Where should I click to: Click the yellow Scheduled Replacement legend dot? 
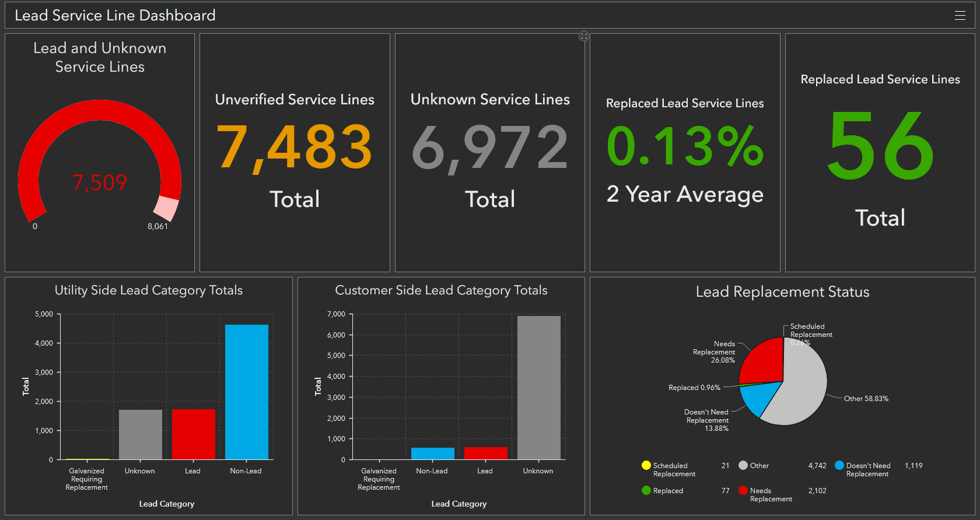[646, 465]
